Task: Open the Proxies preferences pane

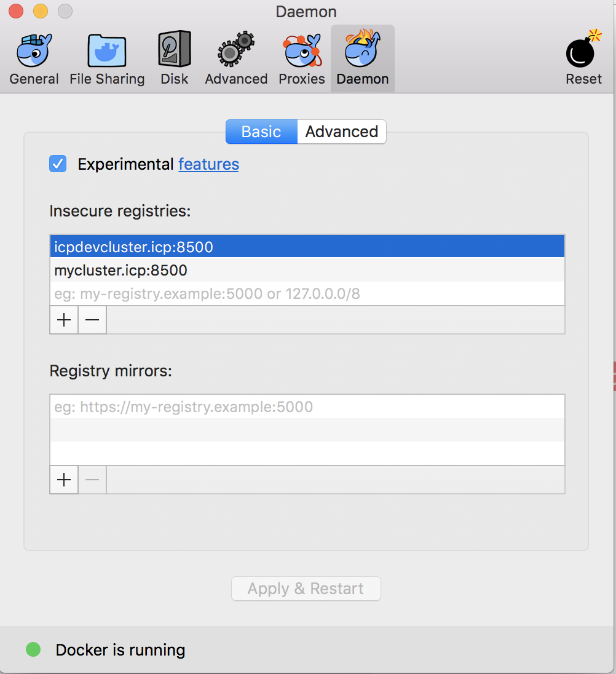Action: coord(302,59)
